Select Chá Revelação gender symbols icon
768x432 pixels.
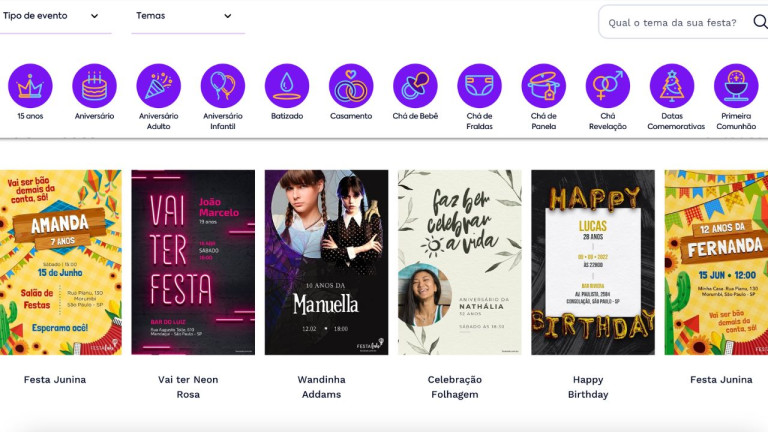click(608, 86)
